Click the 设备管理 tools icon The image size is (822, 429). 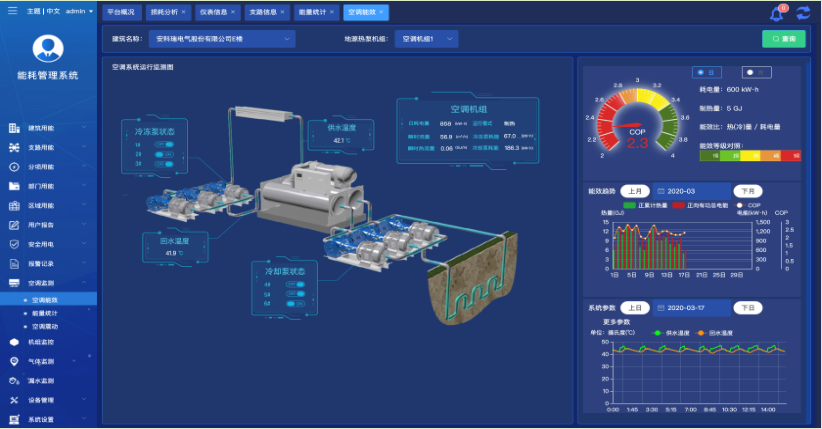tap(14, 400)
